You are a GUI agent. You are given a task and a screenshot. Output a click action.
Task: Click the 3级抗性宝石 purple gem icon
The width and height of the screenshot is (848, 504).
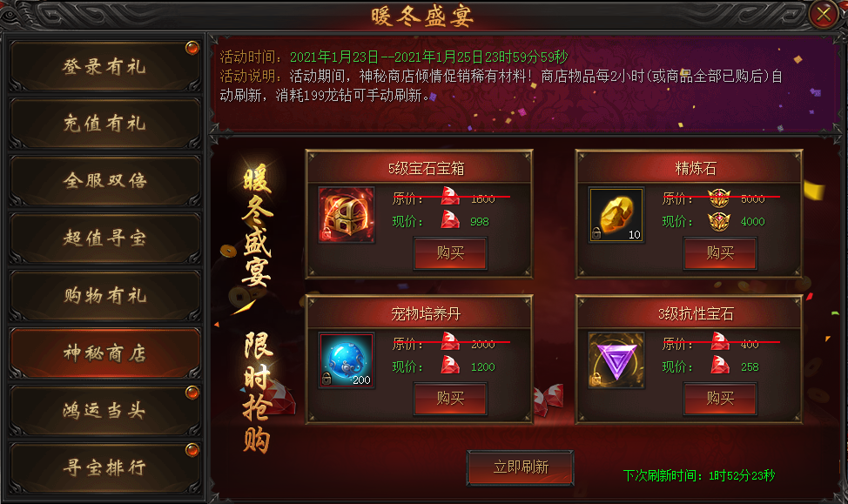point(616,360)
